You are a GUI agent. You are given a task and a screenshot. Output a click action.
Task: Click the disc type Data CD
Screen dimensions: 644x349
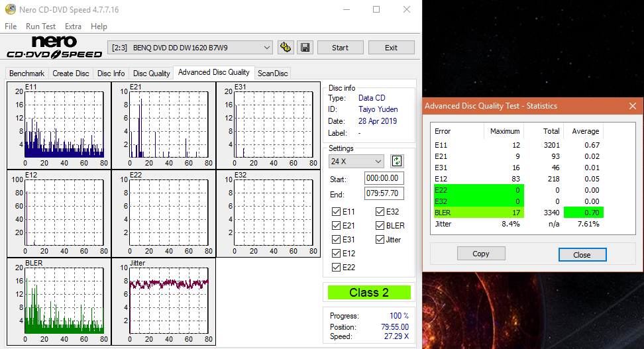372,98
